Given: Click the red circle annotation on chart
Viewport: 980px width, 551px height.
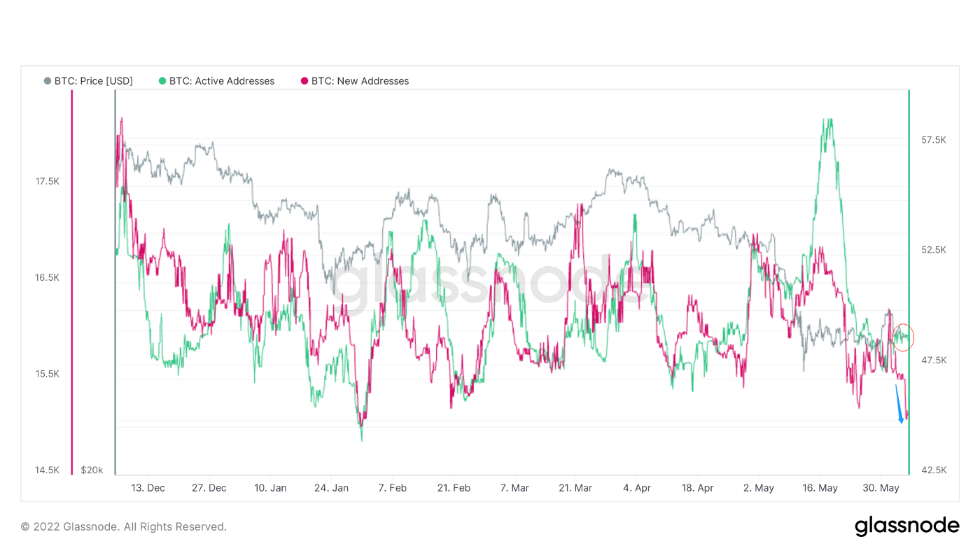Looking at the screenshot, I should [x=903, y=337].
